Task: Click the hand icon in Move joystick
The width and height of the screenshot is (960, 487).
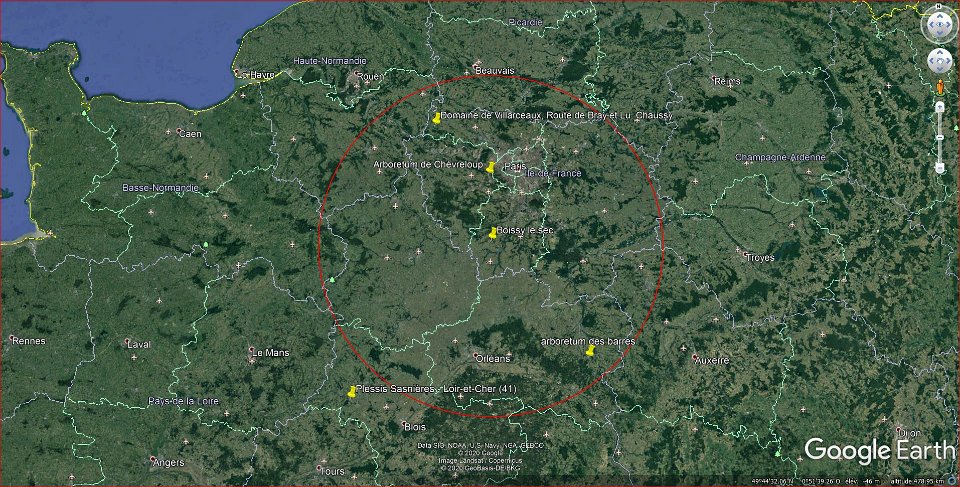Action: [939, 61]
